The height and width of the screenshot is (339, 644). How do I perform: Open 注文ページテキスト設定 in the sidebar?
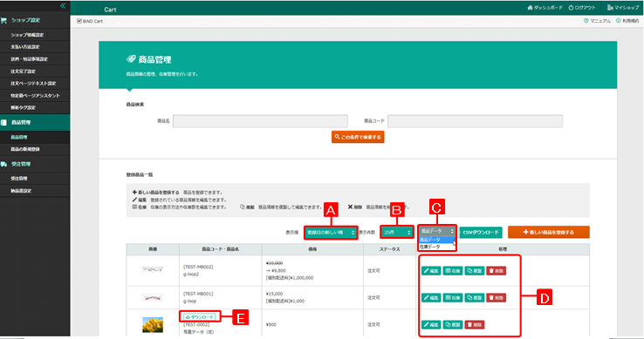coord(33,84)
